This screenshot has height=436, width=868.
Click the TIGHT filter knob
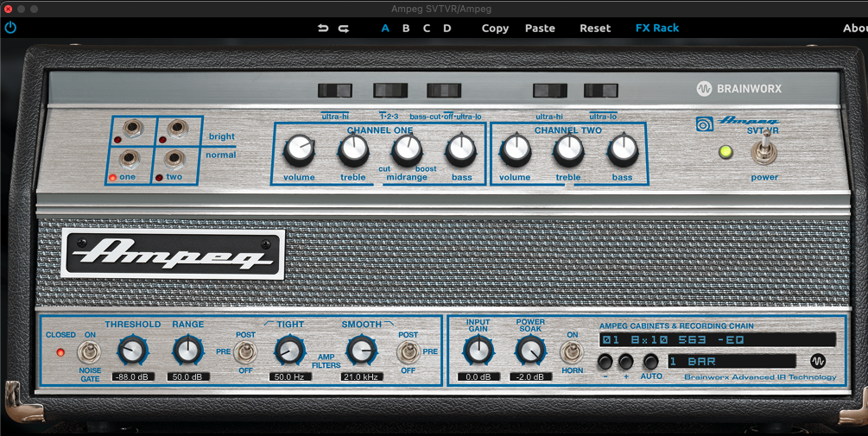(x=290, y=351)
